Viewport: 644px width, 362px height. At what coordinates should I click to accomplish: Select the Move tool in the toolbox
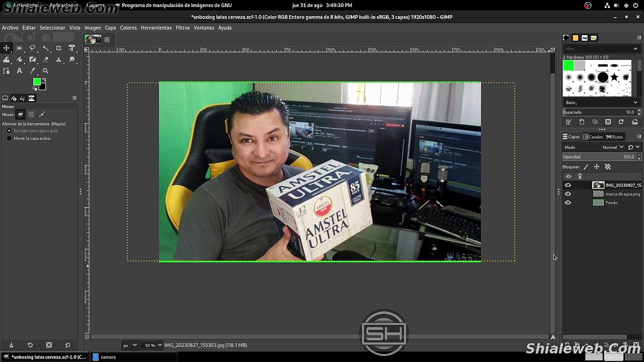[x=7, y=48]
